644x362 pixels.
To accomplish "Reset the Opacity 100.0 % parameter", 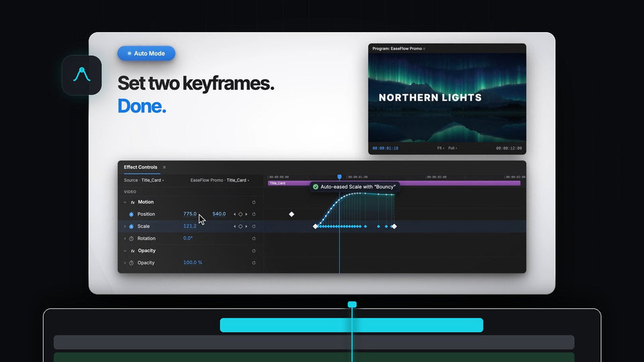I will [254, 263].
